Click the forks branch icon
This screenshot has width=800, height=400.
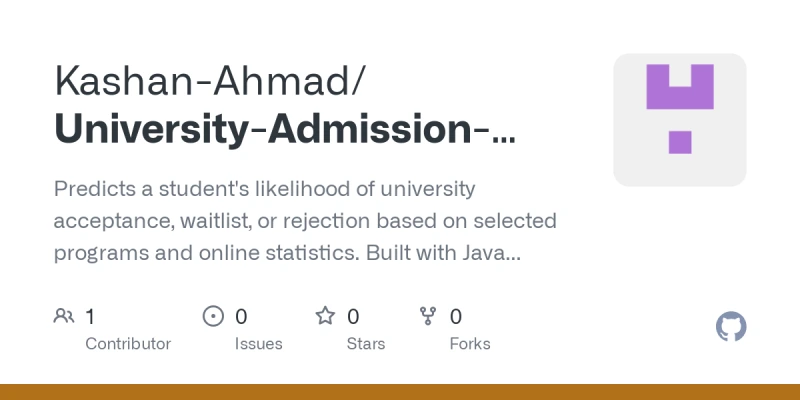428,316
